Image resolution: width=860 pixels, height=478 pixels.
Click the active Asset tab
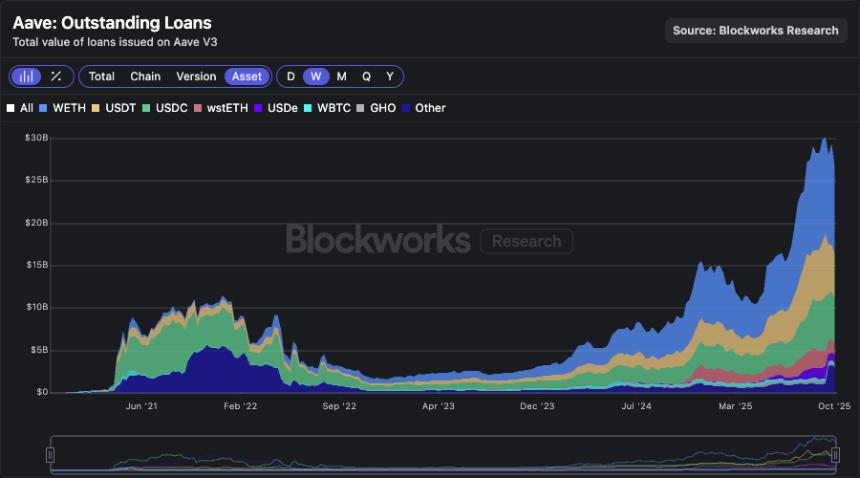click(247, 76)
